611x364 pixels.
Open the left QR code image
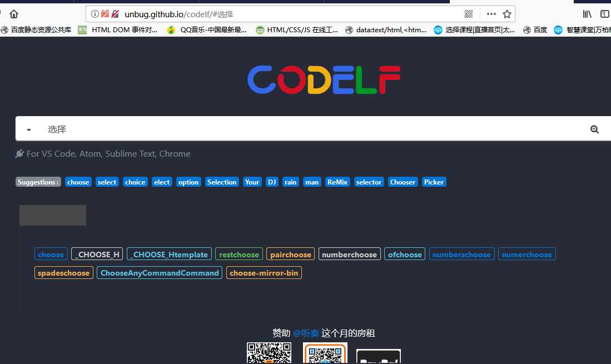(x=269, y=353)
